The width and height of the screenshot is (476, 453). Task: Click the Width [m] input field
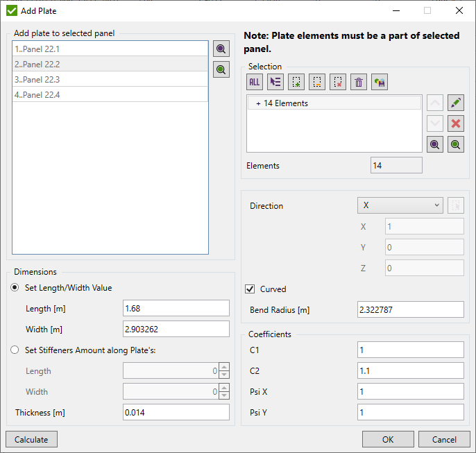pyautogui.click(x=176, y=329)
